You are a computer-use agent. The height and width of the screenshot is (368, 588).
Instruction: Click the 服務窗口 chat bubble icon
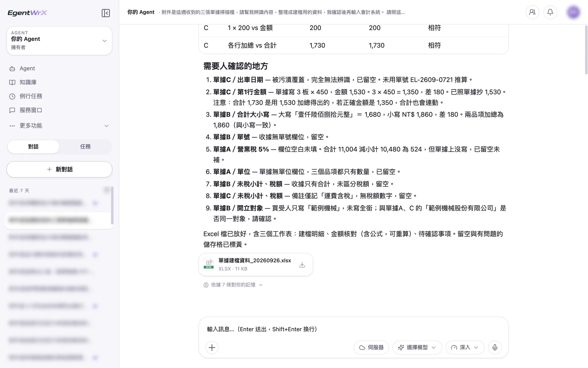coord(12,110)
